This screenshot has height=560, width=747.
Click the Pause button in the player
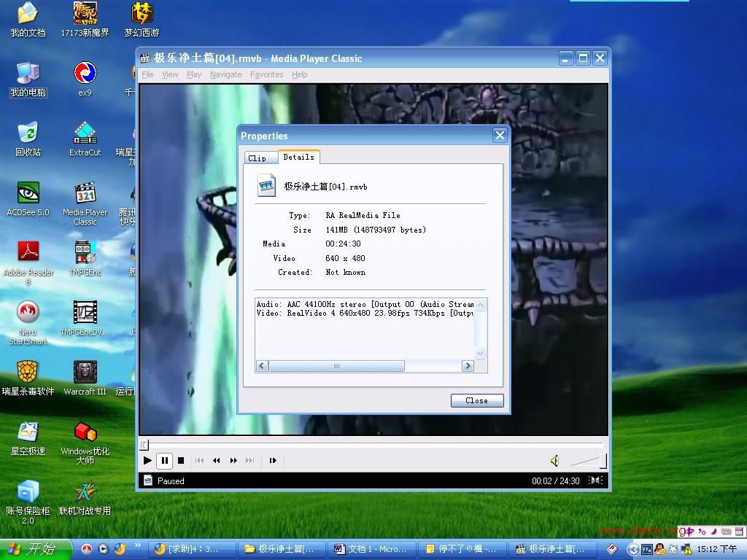164,461
